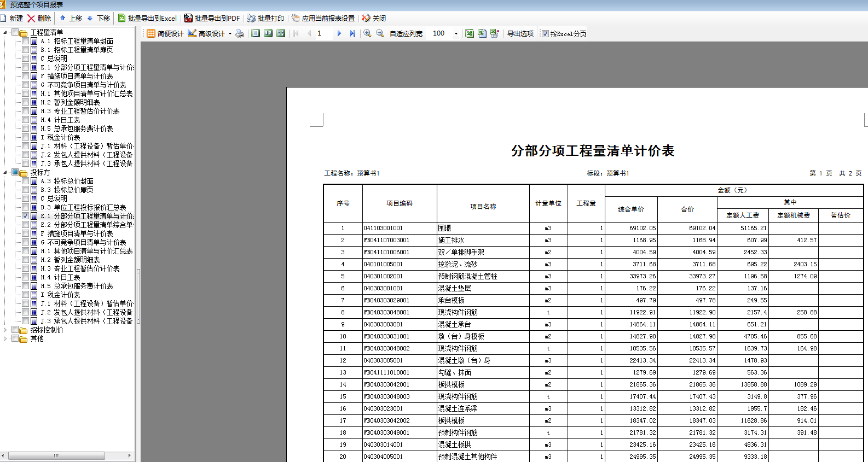Go to previous page arrow
The height and width of the screenshot is (462, 868).
(x=309, y=33)
